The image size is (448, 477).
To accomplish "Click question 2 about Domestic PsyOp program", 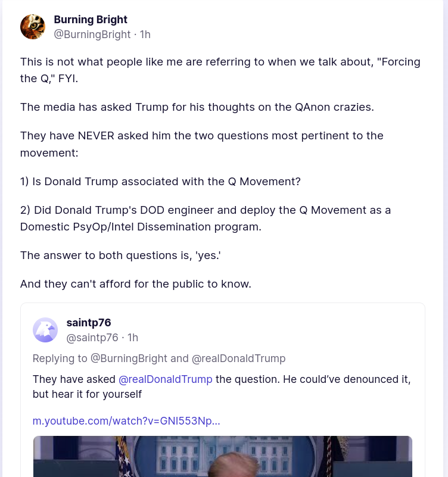I will click(x=206, y=219).
